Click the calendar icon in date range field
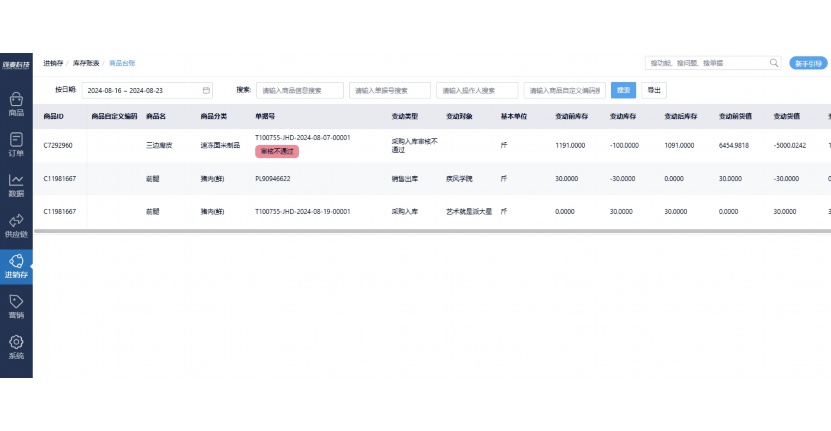 [x=206, y=90]
